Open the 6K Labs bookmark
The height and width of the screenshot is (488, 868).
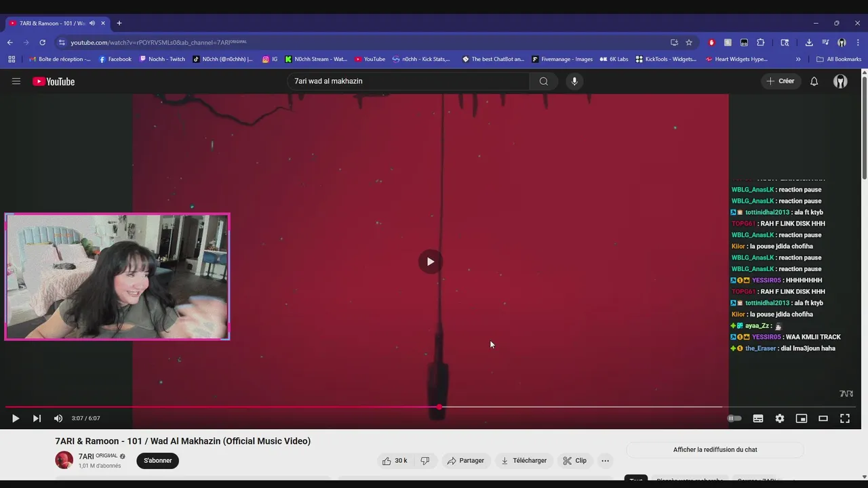[614, 59]
